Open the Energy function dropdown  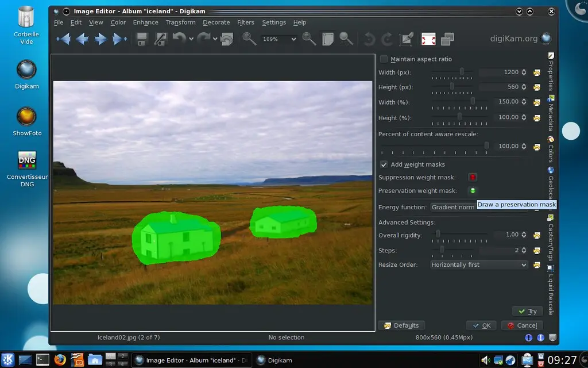[454, 207]
